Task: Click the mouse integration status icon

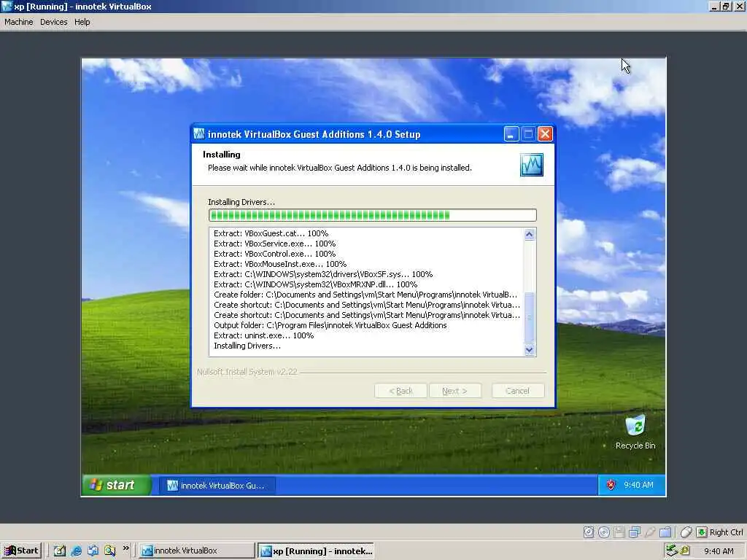Action: coord(686,532)
